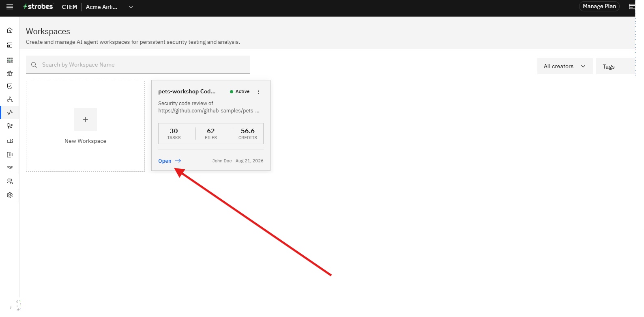
Task: Open the bug vulnerabilities sidebar icon
Action: [x=10, y=73]
